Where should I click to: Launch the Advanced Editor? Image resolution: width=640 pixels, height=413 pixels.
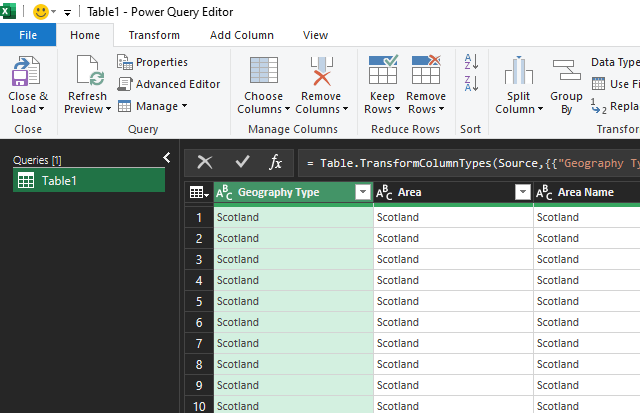click(x=169, y=84)
